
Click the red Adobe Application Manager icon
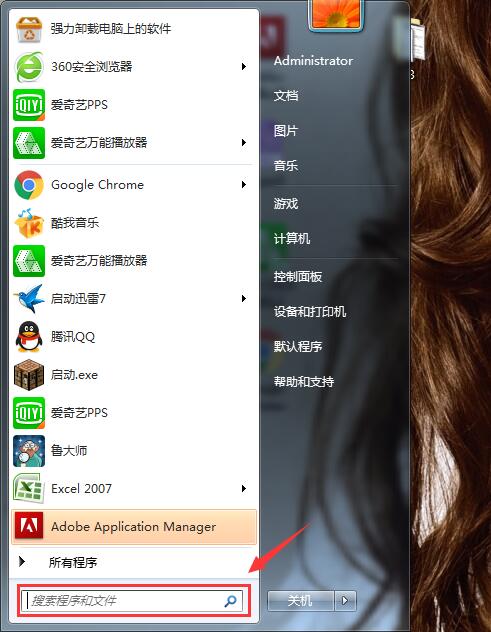[29, 526]
